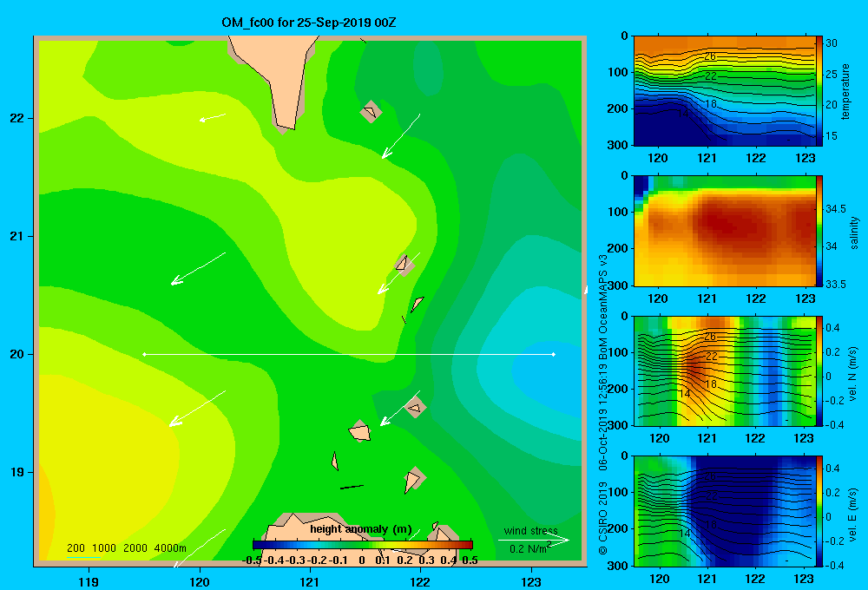
Task: Select the salinity depth section plot
Action: 725,231
